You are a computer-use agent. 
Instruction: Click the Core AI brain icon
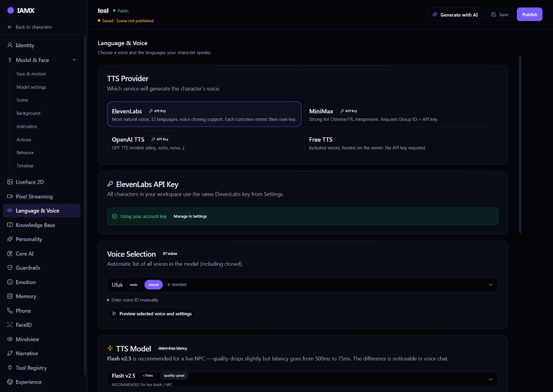point(10,253)
